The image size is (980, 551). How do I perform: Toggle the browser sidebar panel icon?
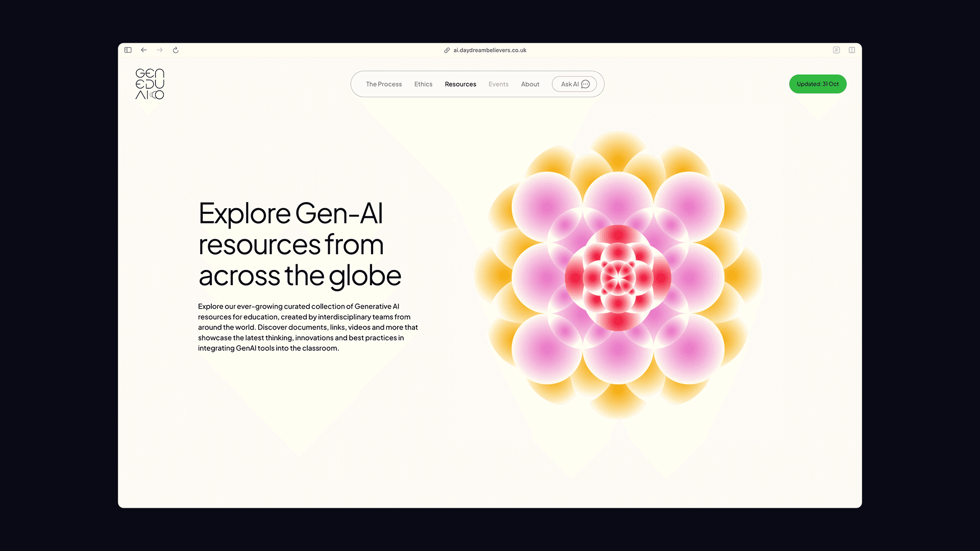coord(128,50)
